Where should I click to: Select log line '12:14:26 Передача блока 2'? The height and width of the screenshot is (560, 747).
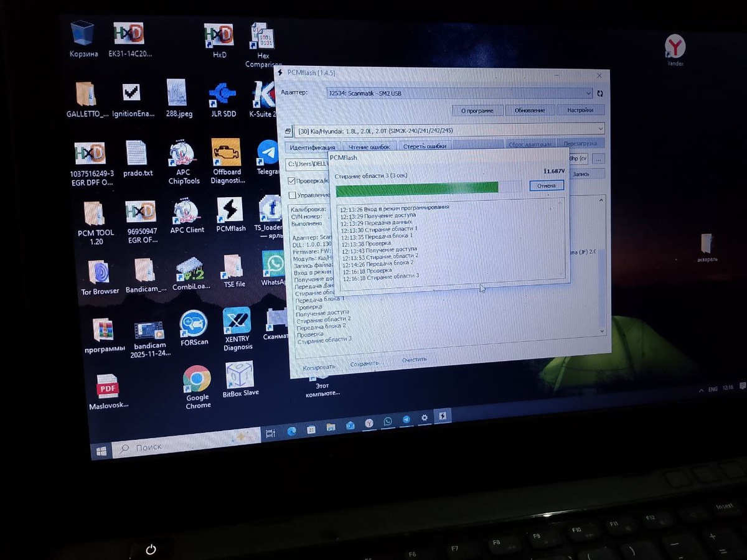[377, 263]
